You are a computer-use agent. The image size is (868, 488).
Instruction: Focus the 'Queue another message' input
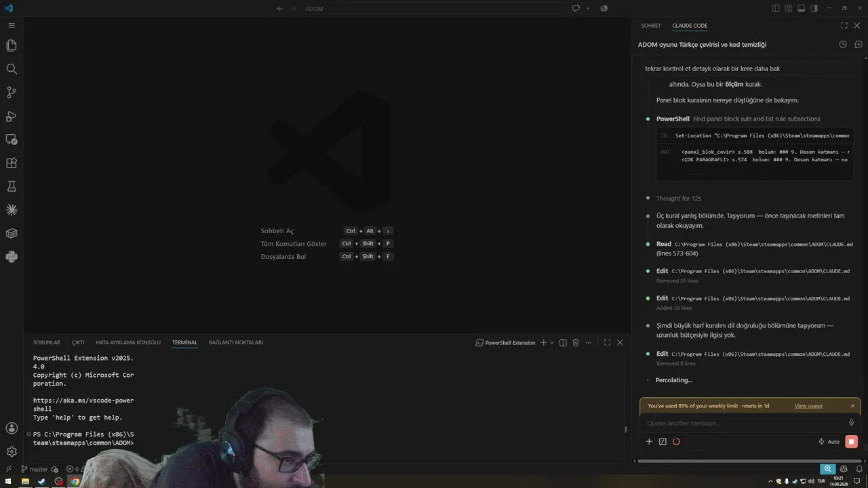(x=745, y=423)
